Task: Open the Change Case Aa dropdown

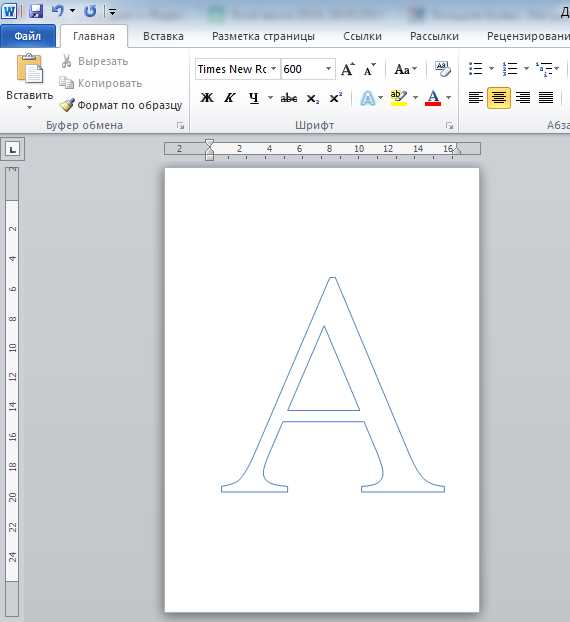Action: pyautogui.click(x=405, y=69)
